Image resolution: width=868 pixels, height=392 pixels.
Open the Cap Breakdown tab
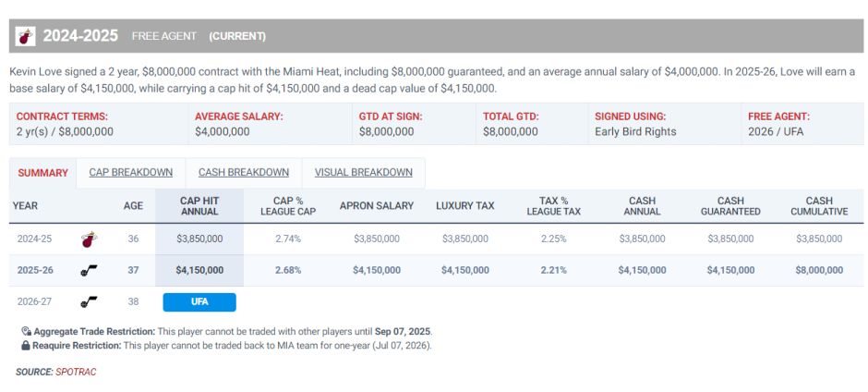[x=130, y=173]
